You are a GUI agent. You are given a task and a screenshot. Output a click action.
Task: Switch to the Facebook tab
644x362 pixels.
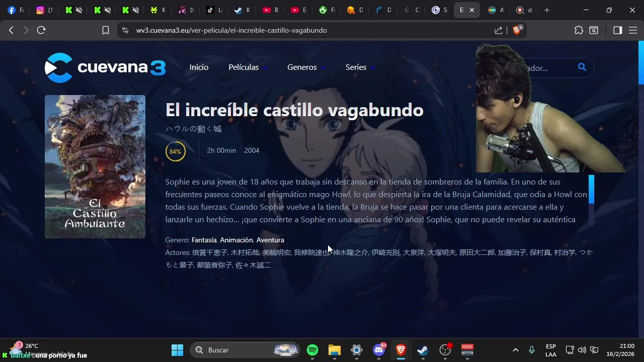click(x=16, y=10)
